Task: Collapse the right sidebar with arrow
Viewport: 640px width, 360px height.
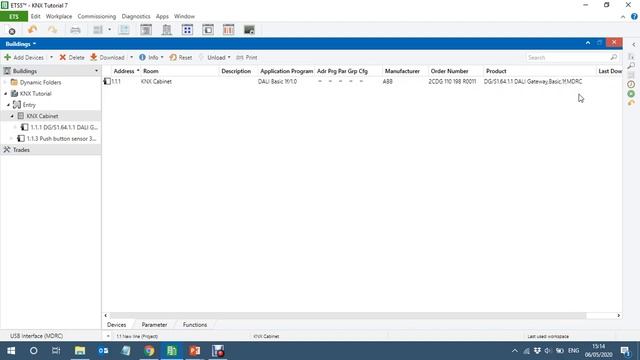Action: pos(633,44)
